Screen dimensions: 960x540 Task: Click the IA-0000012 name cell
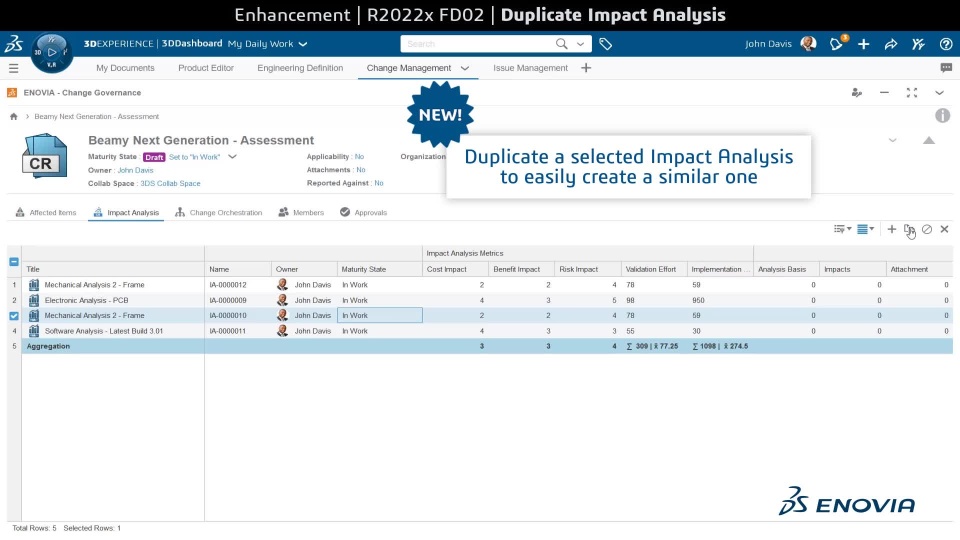238,285
